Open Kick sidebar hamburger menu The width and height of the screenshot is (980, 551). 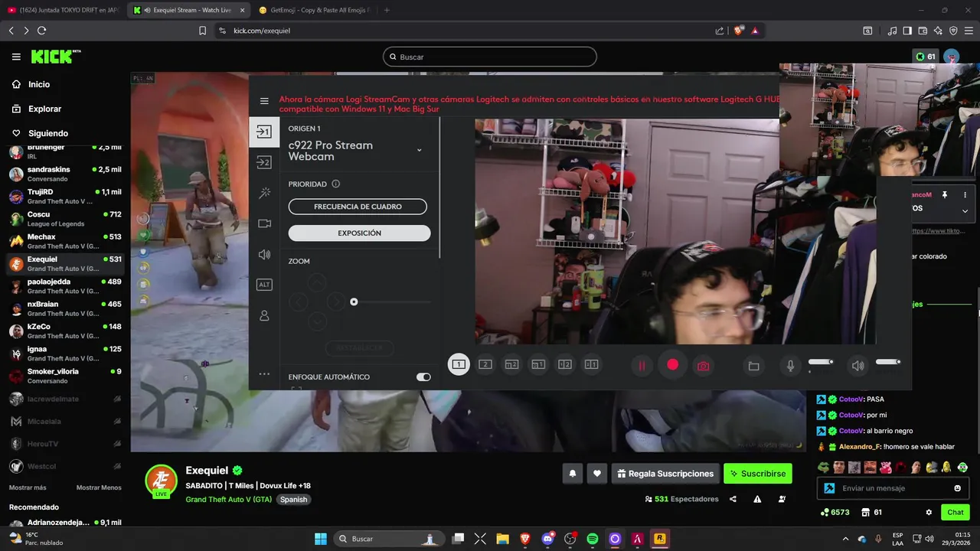pos(16,57)
